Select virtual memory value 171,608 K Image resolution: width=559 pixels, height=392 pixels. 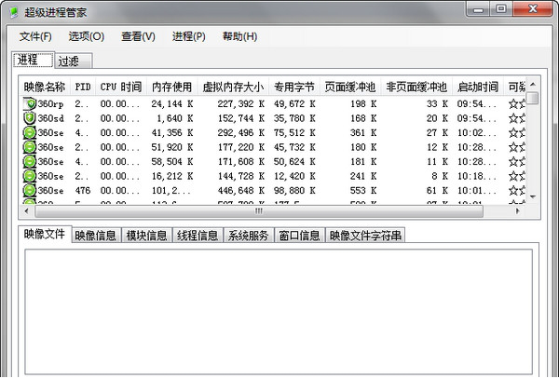coord(241,161)
